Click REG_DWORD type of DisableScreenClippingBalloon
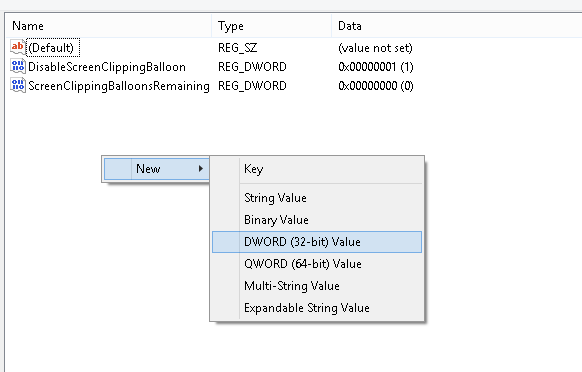Viewport: 582px width, 372px height. (252, 67)
